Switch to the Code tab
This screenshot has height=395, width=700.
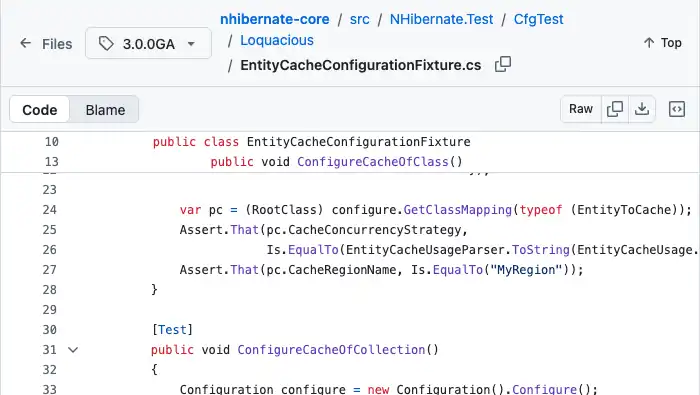pos(40,110)
